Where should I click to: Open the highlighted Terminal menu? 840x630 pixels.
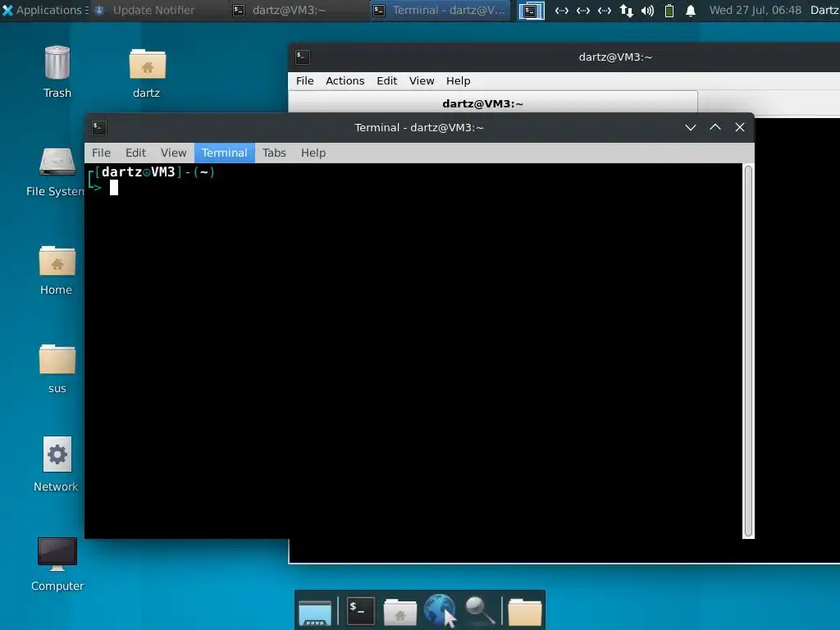[x=225, y=153]
